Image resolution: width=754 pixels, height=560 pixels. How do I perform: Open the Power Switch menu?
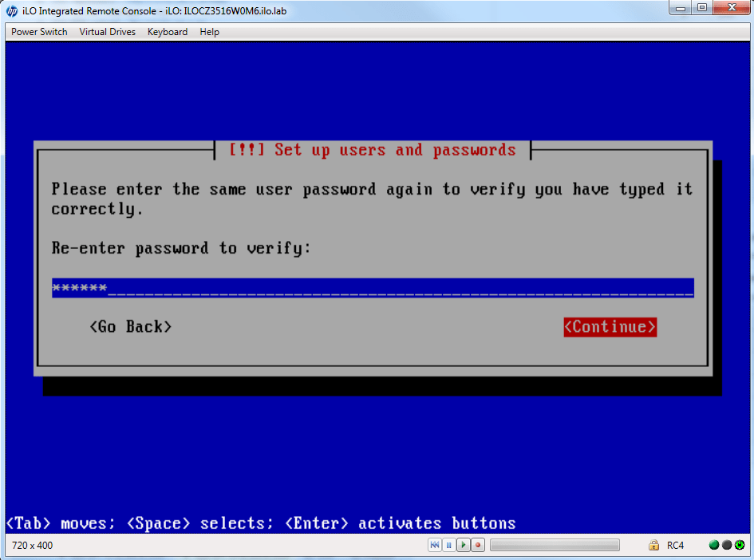(x=39, y=32)
